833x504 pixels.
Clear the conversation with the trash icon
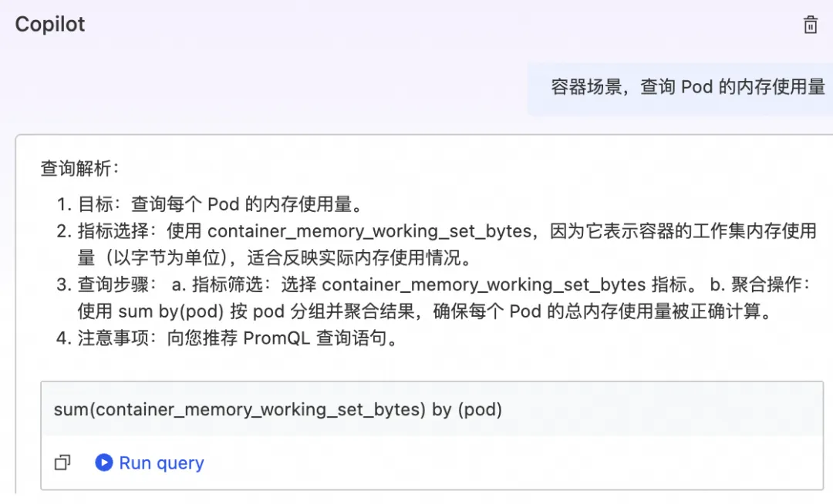point(810,25)
